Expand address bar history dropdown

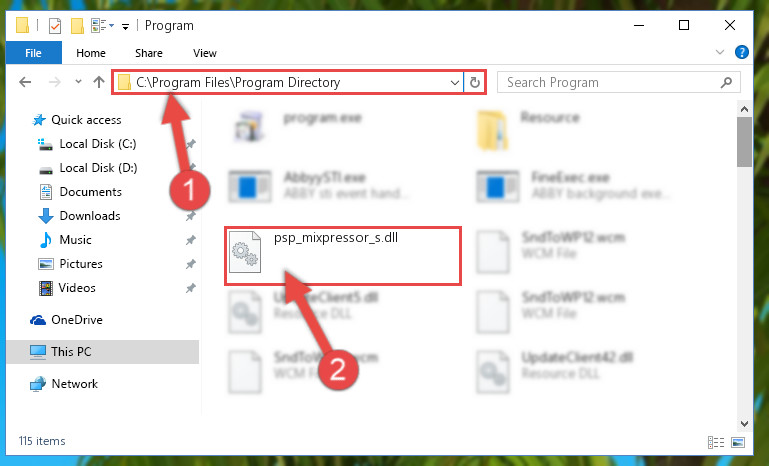(x=455, y=82)
